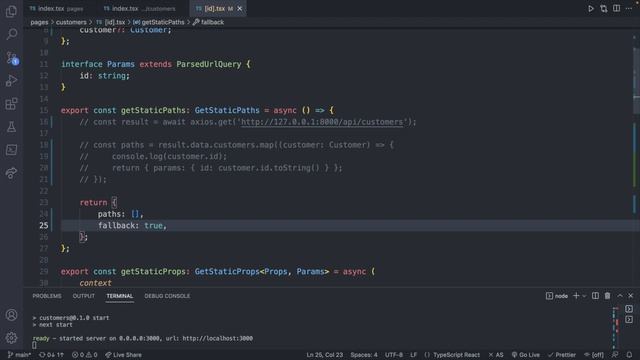640x360 pixels.
Task: Select the node terminal instance
Action: 557,296
